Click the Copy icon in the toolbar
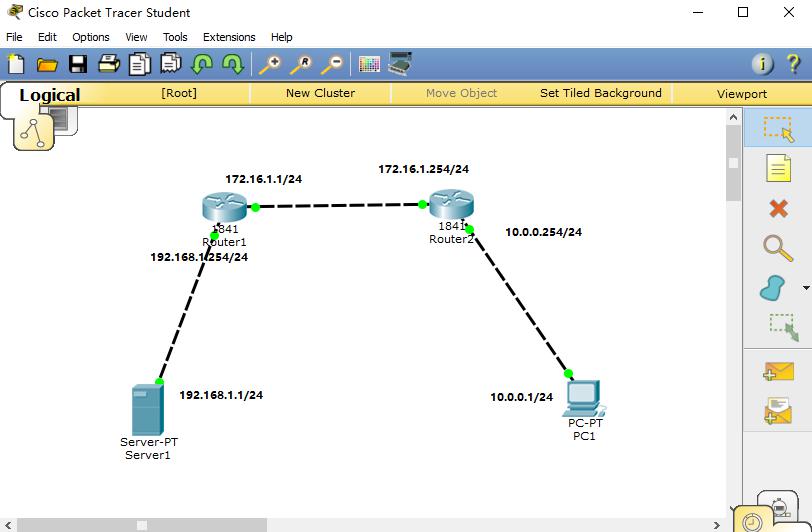Screen dimensions: 812x532 tap(140, 64)
